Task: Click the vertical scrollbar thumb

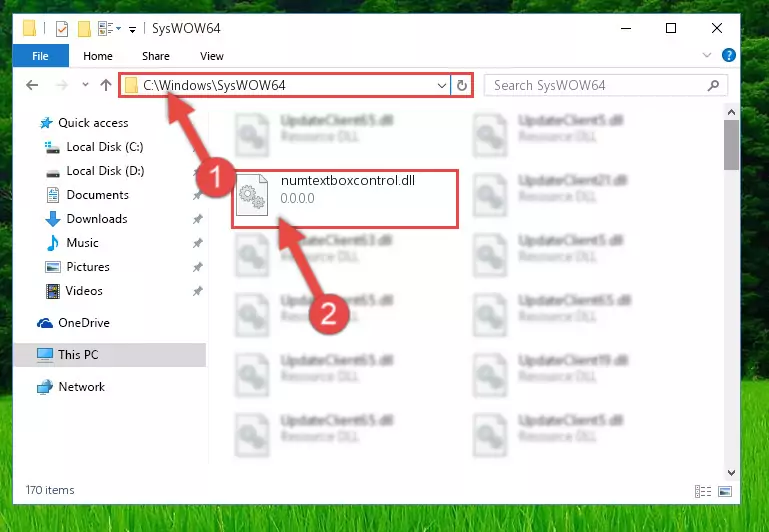Action: (731, 145)
